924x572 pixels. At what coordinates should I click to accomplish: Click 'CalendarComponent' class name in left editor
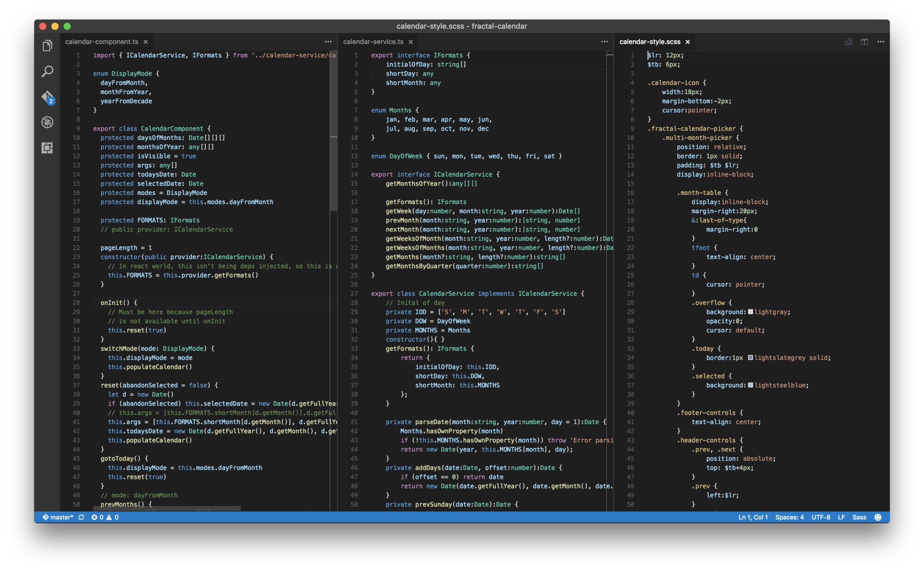click(x=172, y=128)
